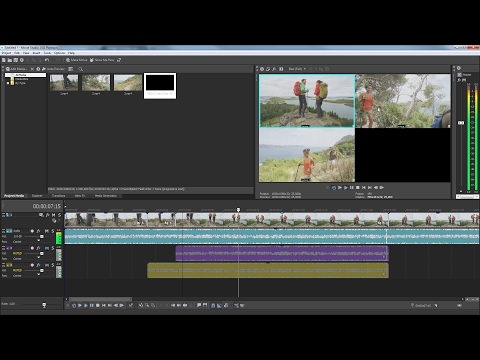Viewport: 480px width, 360px height.
Task: Open Track FX on the video track
Action: pos(48,215)
